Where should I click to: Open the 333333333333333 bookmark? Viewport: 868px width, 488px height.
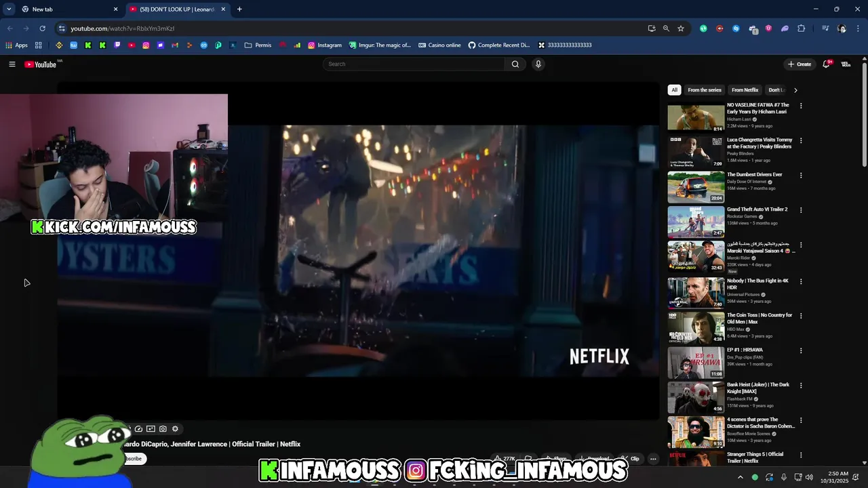(565, 45)
